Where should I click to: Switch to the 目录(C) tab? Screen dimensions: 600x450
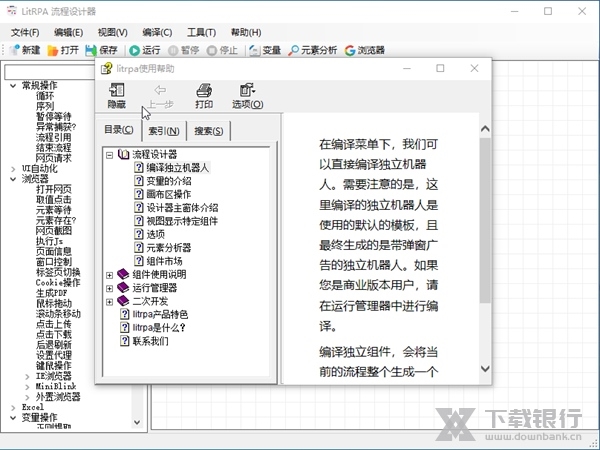point(119,130)
